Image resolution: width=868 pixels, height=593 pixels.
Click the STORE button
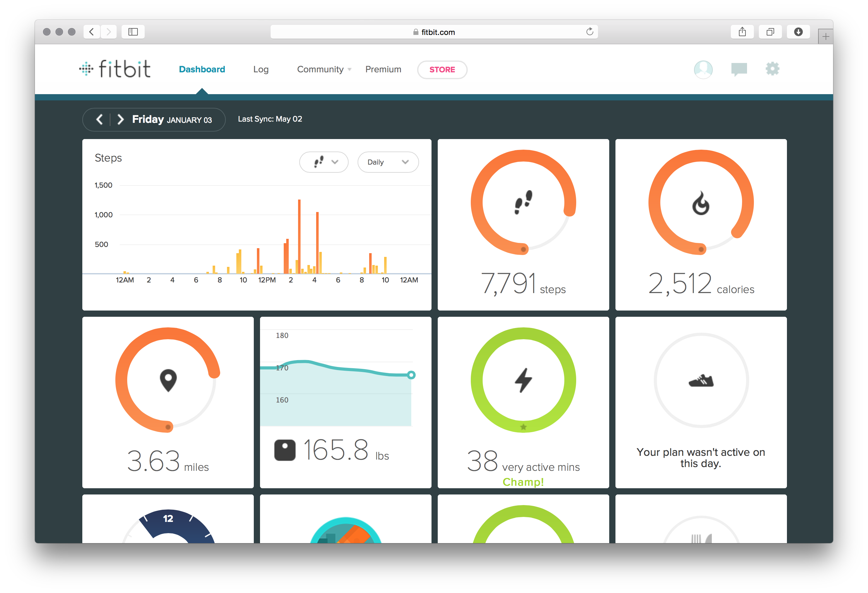point(442,70)
